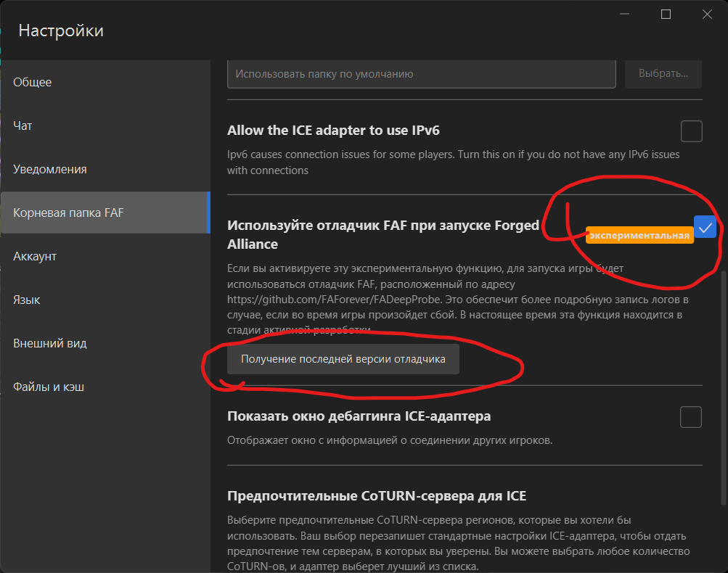This screenshot has height=573, width=728.
Task: Click Получение последней версии отладчика button
Action: tap(343, 359)
